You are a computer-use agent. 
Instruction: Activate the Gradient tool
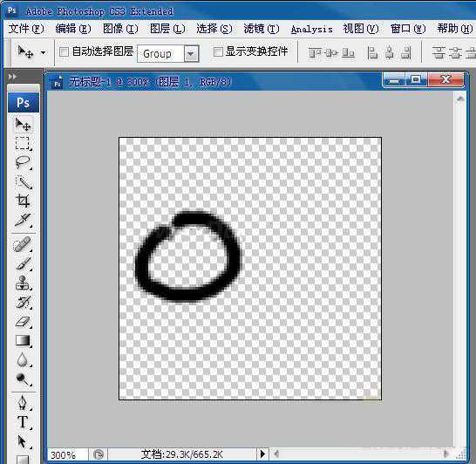[x=23, y=341]
